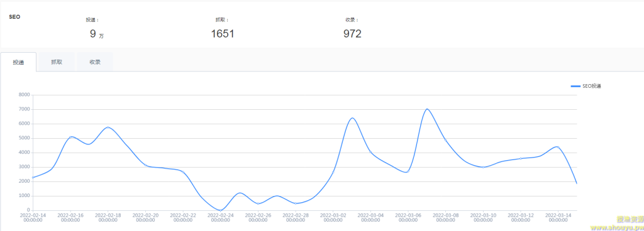Click the blue legend line swatch
This screenshot has height=231, width=644.
(575, 86)
